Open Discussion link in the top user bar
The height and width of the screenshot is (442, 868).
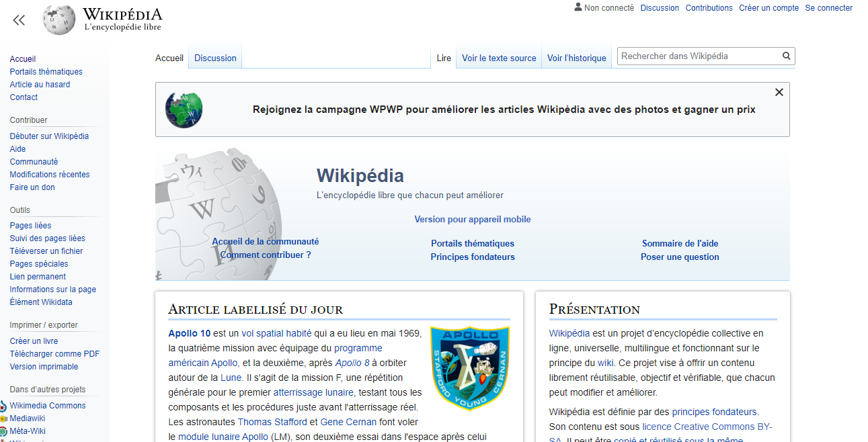pyautogui.click(x=660, y=8)
